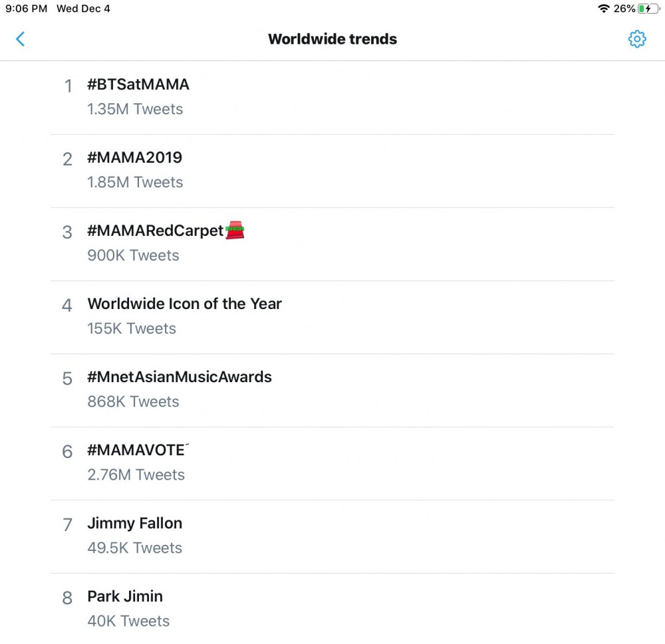Tap the 9:06 PM clock
The height and width of the screenshot is (644, 665).
(x=27, y=9)
